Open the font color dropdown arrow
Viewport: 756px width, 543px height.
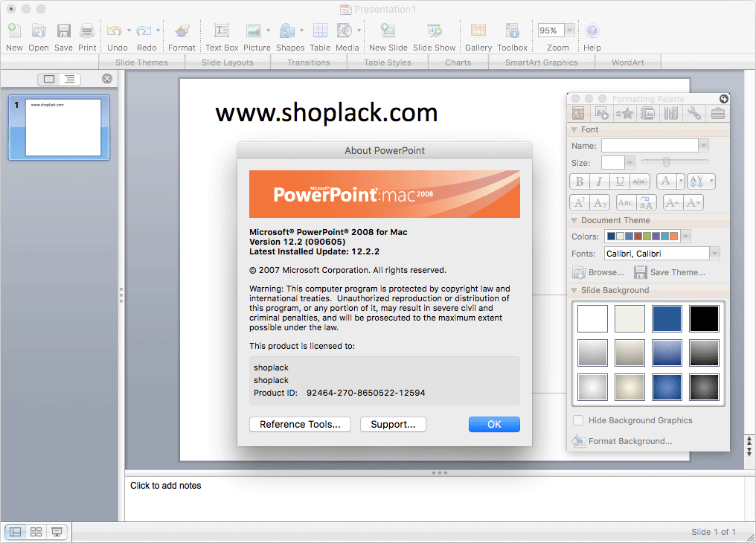tap(680, 181)
